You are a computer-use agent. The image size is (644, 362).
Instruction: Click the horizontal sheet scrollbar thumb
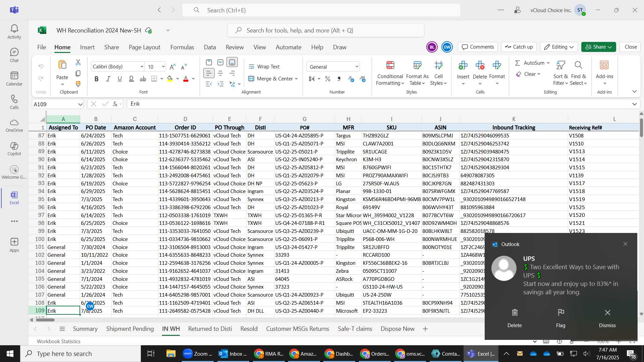coord(45,320)
